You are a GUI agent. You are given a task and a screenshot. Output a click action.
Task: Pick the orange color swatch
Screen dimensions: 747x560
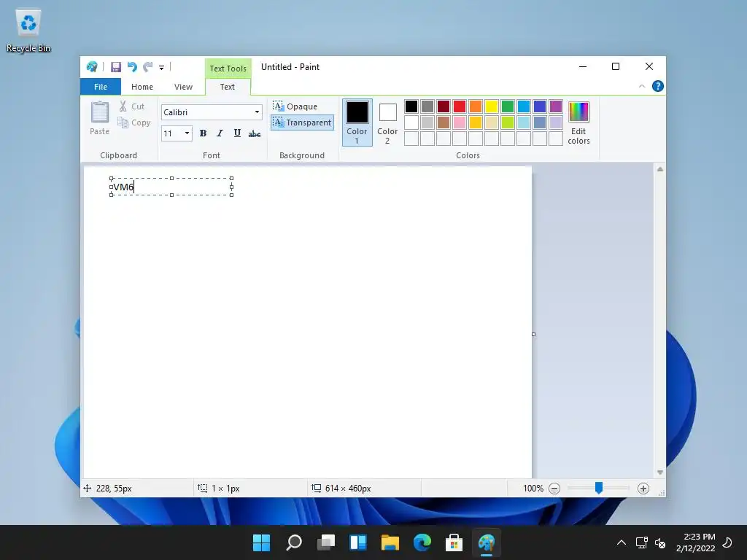point(476,106)
